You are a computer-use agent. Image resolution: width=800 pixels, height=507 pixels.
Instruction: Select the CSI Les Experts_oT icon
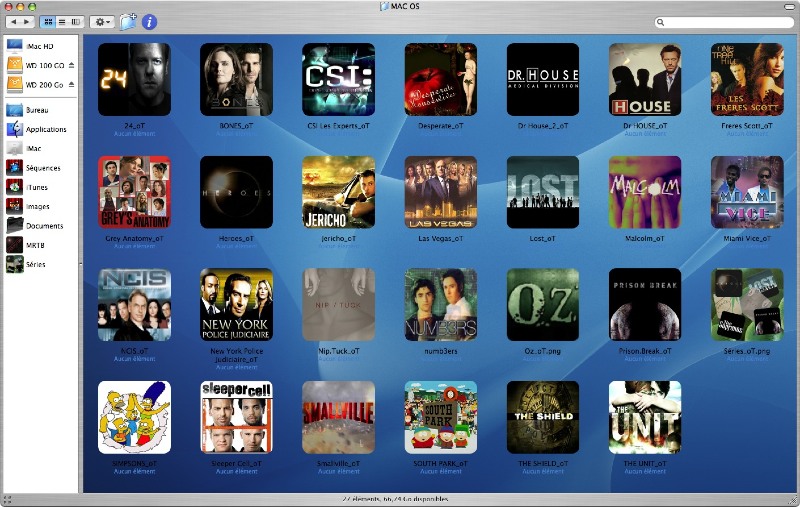pos(338,80)
